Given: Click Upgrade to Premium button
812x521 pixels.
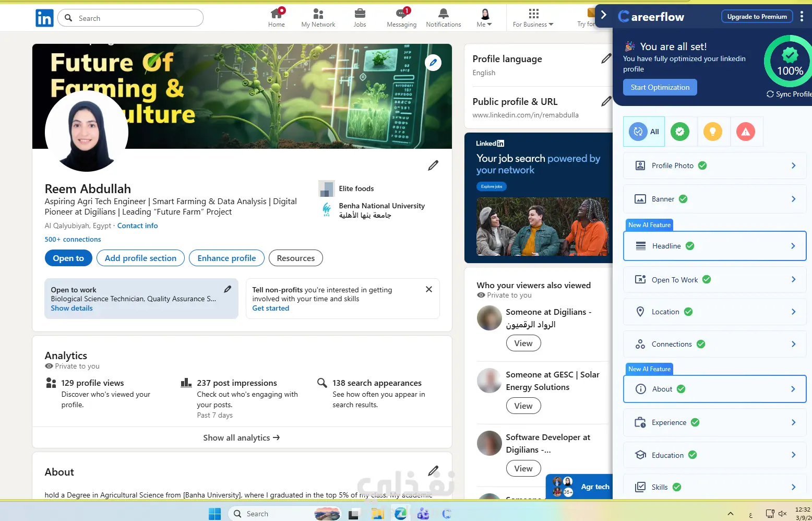Looking at the screenshot, I should (757, 17).
